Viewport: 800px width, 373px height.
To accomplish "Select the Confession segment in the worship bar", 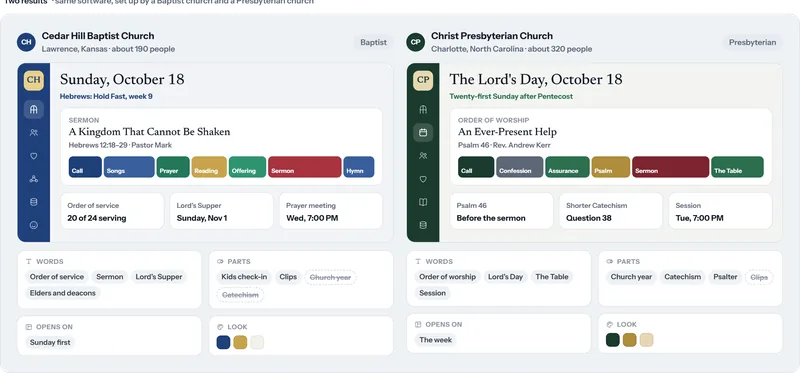I will 519,167.
